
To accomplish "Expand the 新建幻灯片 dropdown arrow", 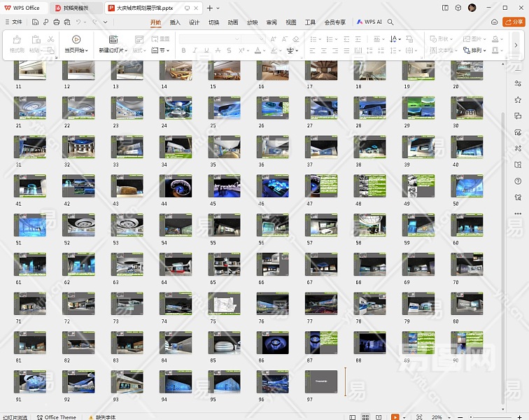I will 126,50.
